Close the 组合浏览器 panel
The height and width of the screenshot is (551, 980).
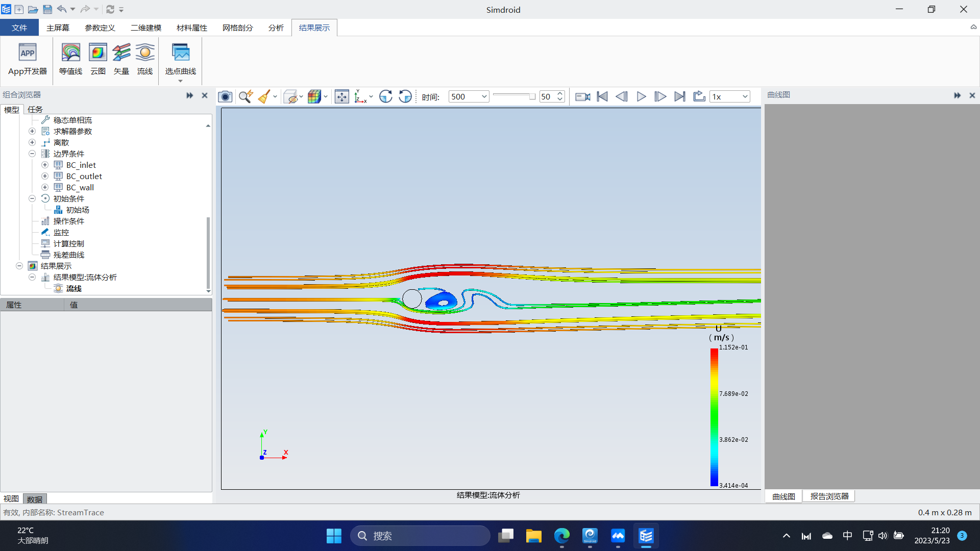205,95
